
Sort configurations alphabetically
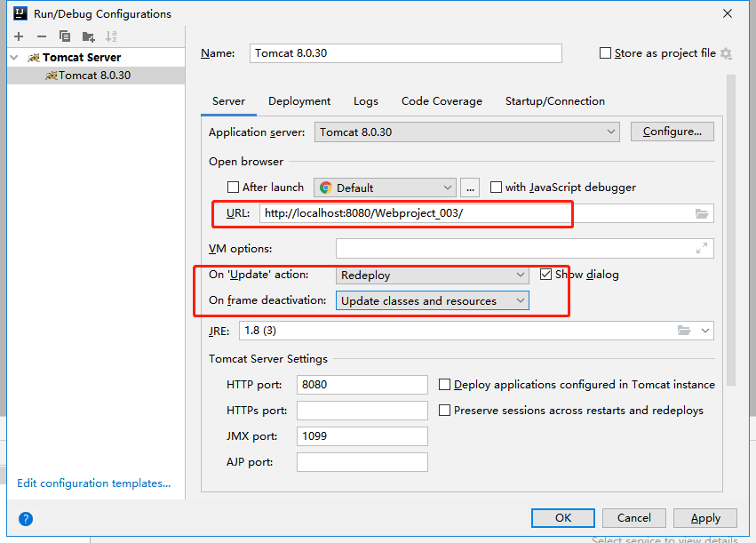pos(111,36)
